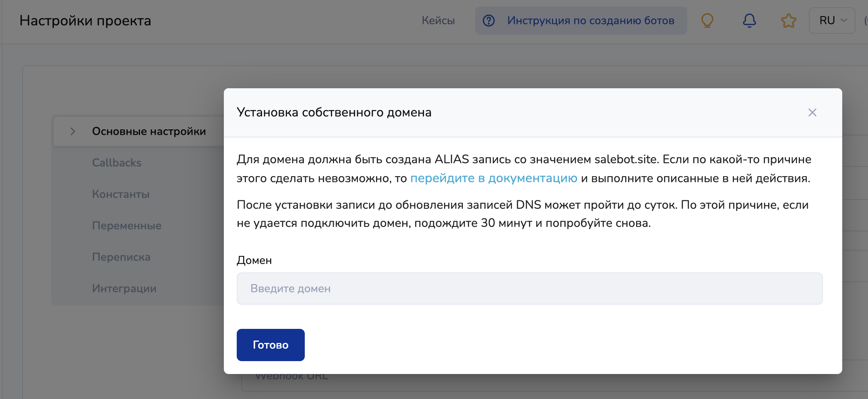Close the domain setup dialog
Viewport: 868px width, 399px height.
(x=812, y=112)
